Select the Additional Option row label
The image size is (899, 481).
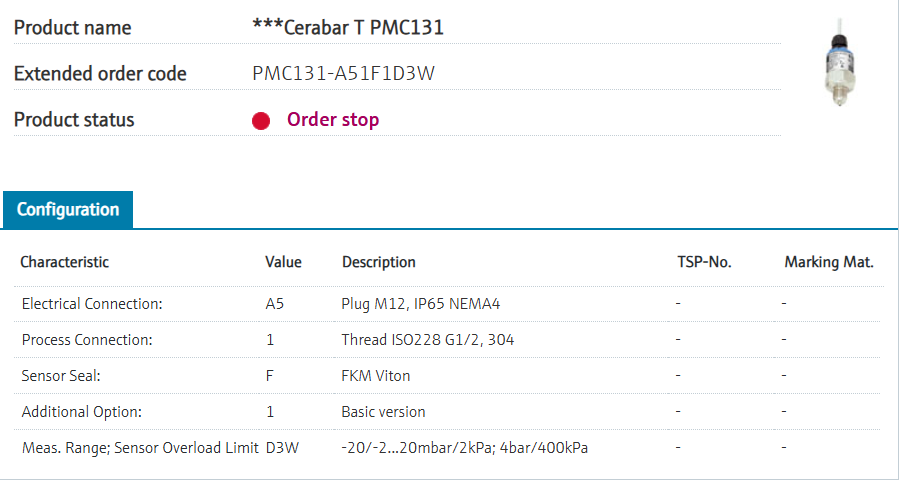[82, 412]
